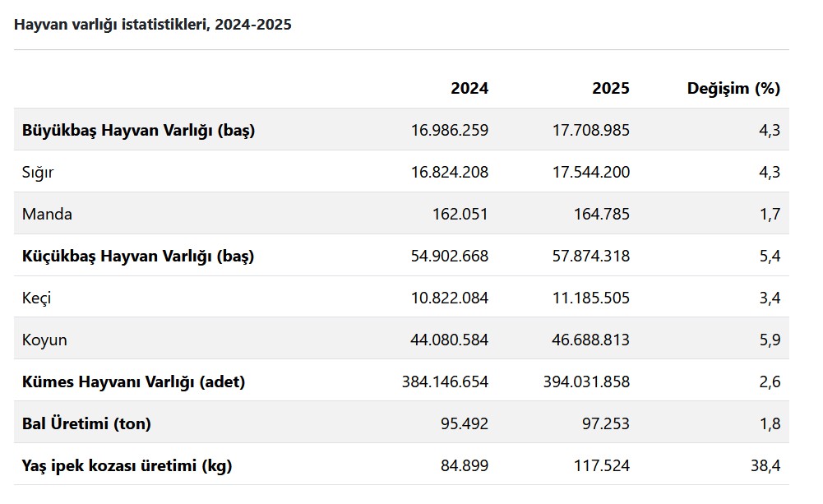This screenshot has height=504, width=823.
Task: Select the 2024 column header
Action: pyautogui.click(x=469, y=88)
